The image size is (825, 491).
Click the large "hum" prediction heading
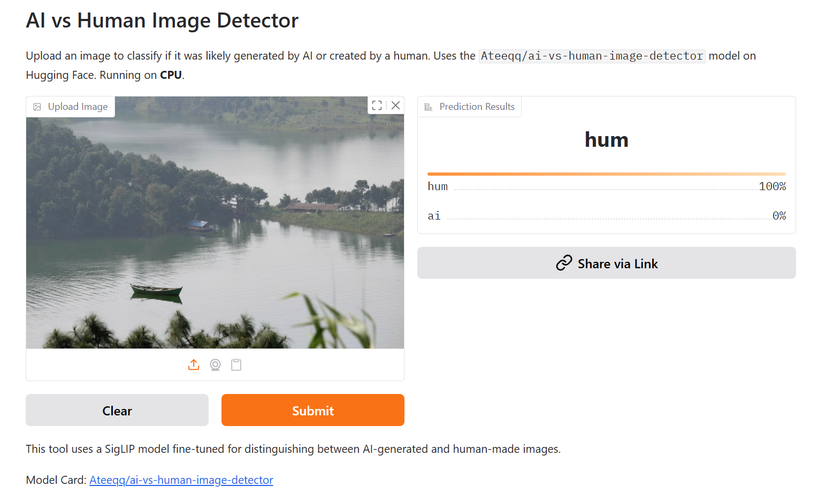point(606,140)
